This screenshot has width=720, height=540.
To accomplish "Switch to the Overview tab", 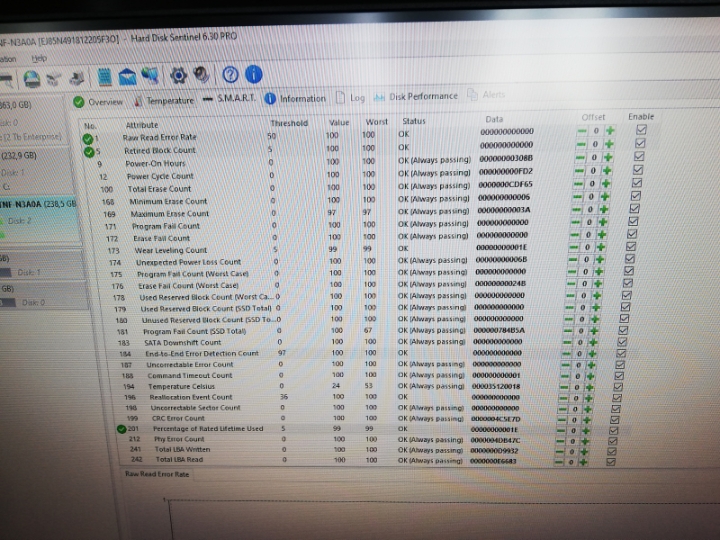I will [98, 102].
